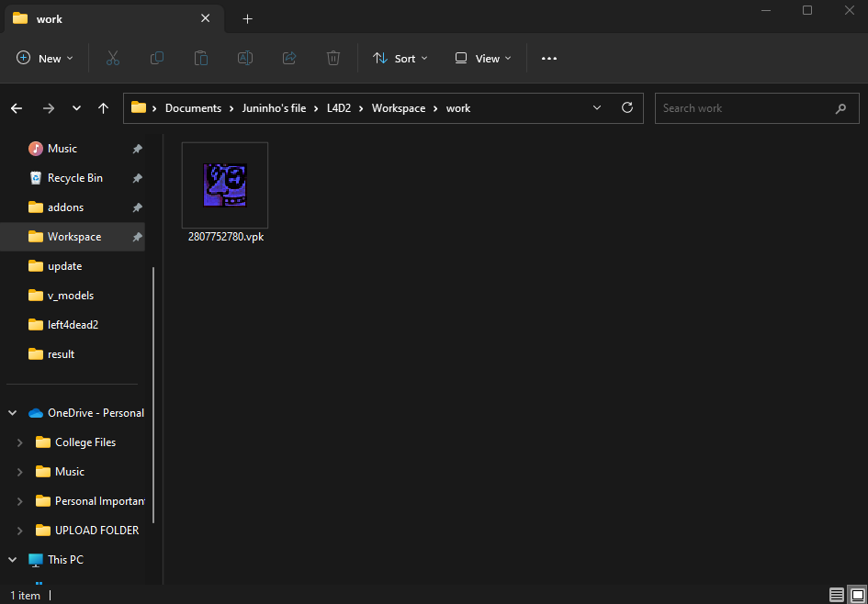
Task: Expand the address bar history dropdown
Action: (x=597, y=108)
